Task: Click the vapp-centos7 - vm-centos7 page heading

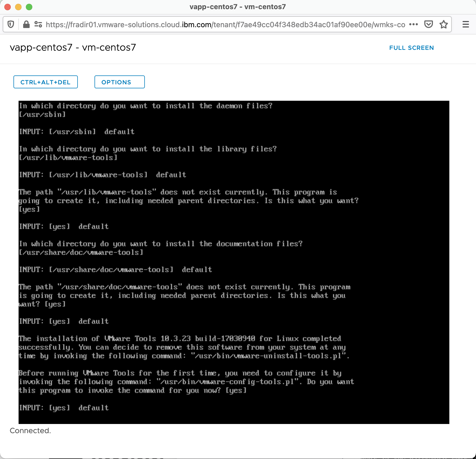Action: (73, 48)
